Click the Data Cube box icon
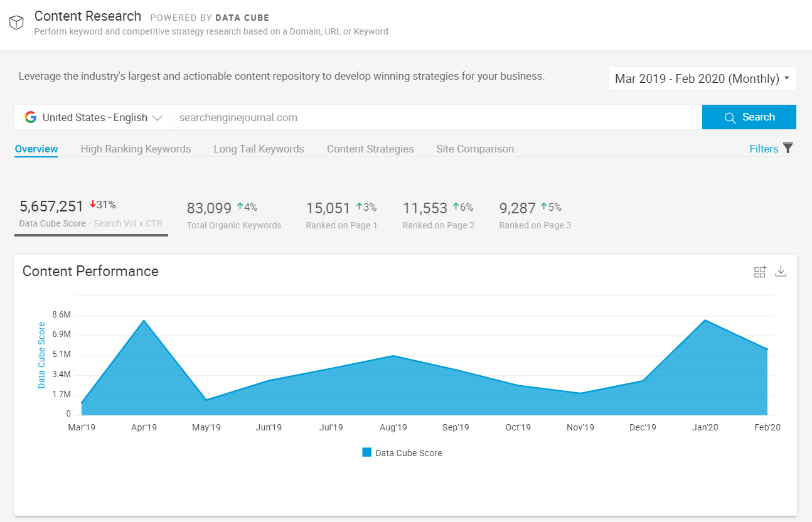Image resolution: width=812 pixels, height=522 pixels. click(x=16, y=23)
